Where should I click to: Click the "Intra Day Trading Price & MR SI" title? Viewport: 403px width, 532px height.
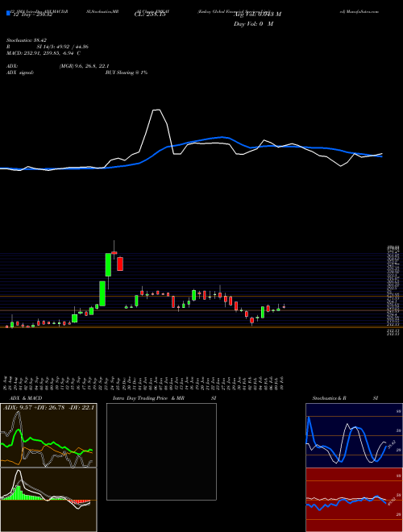(164, 398)
